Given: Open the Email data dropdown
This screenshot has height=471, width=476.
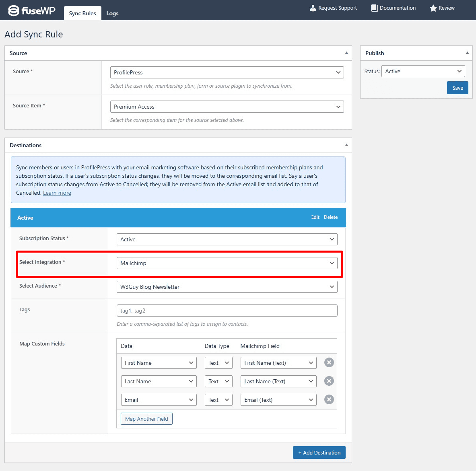Looking at the screenshot, I should (x=159, y=400).
